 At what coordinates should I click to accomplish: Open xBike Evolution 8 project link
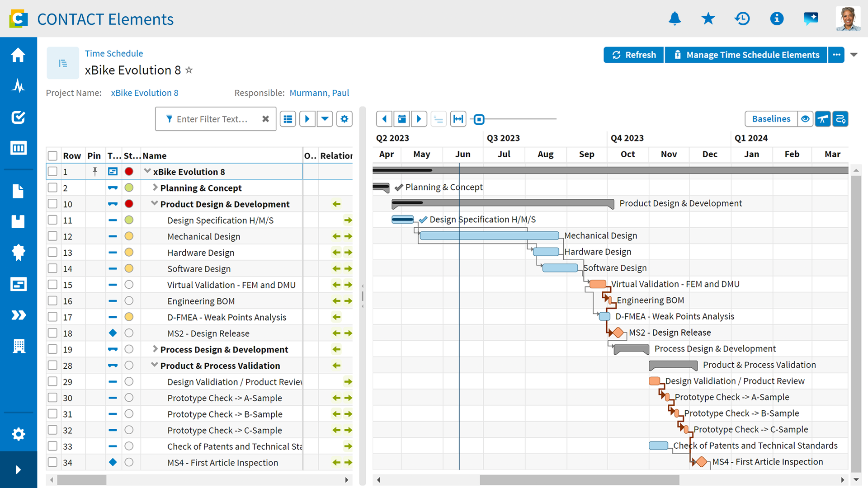(145, 93)
